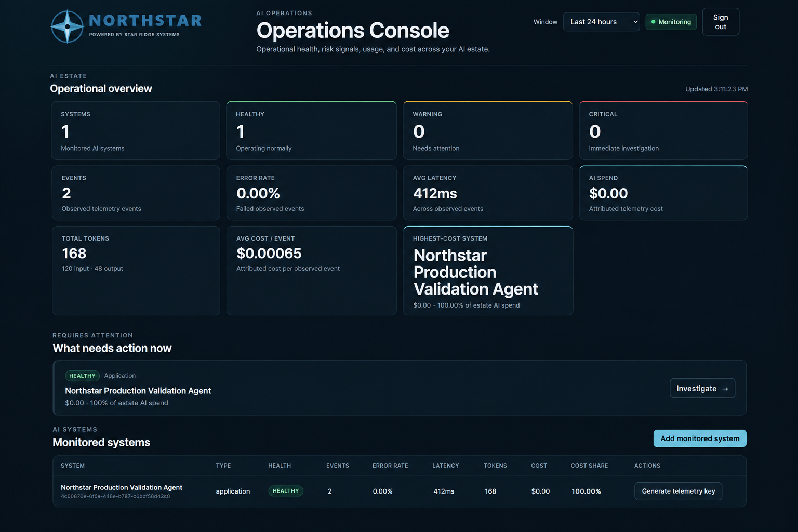
Task: Click the "Application" label in the attention card
Action: 119,376
